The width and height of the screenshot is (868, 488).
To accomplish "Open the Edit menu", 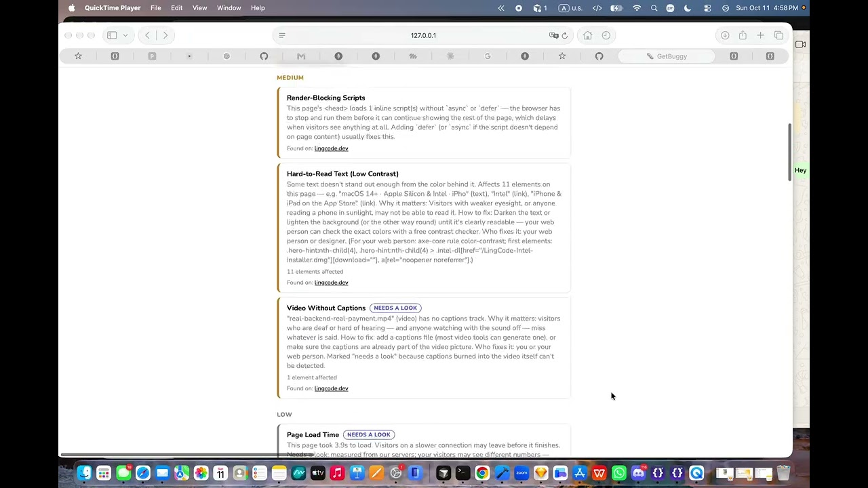I will click(177, 8).
